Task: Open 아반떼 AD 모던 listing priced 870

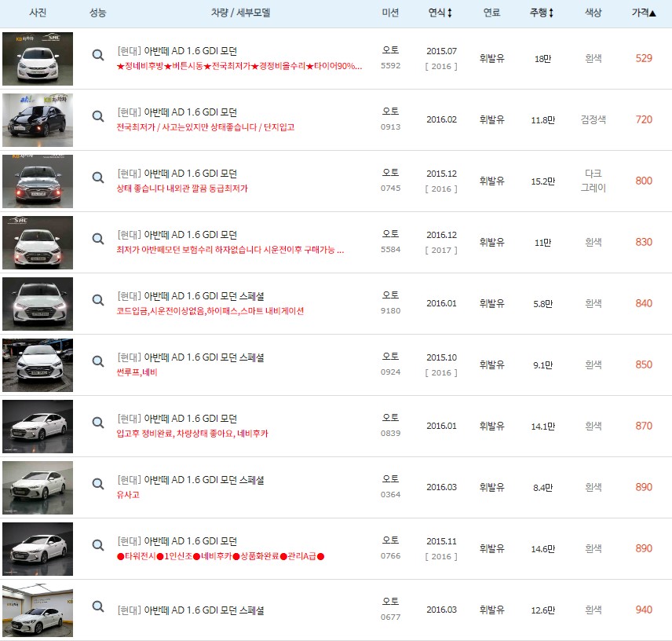Action: 177,419
